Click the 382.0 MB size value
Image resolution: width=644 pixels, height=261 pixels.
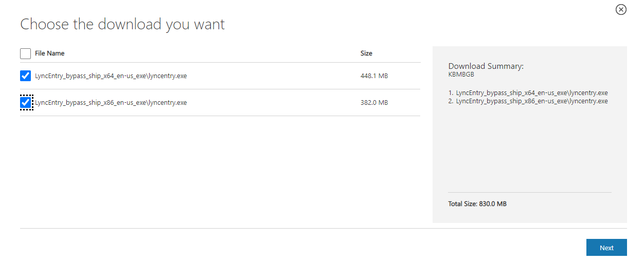(374, 103)
